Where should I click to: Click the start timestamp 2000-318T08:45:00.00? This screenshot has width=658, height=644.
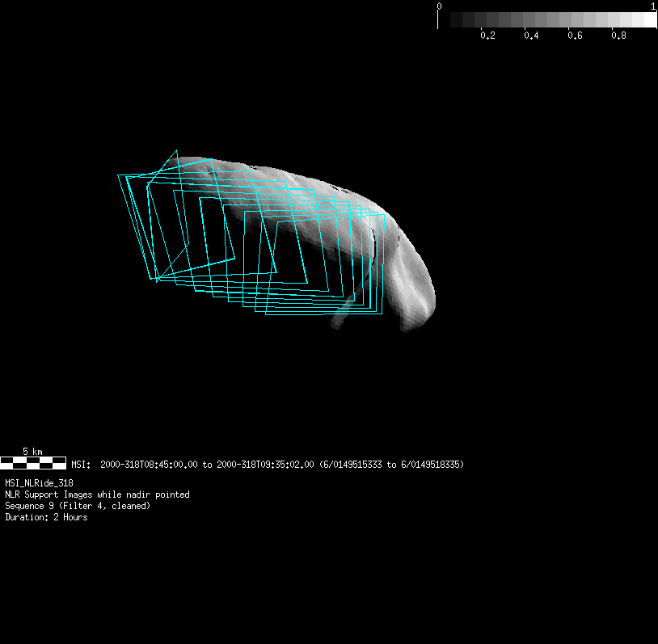coord(149,465)
